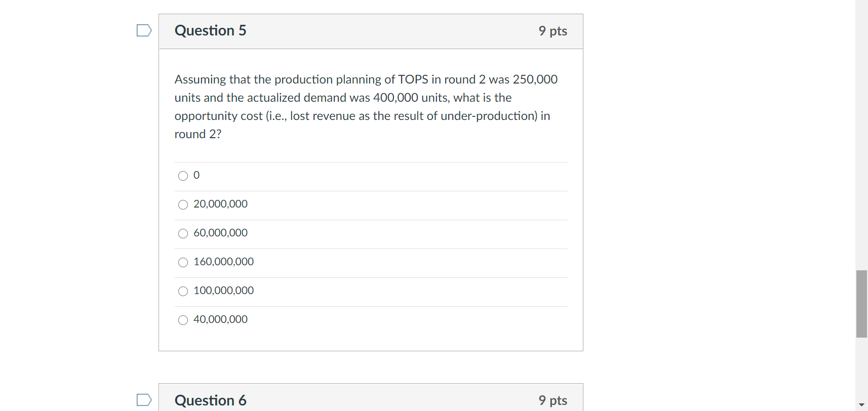Click the bookmark pin beside Question 6
The height and width of the screenshot is (411, 868).
(143, 399)
